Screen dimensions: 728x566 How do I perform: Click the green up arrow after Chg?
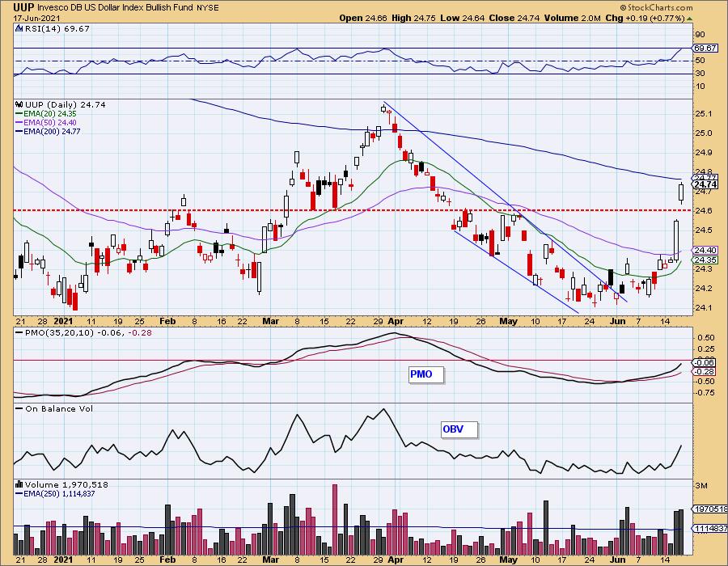coord(689,19)
